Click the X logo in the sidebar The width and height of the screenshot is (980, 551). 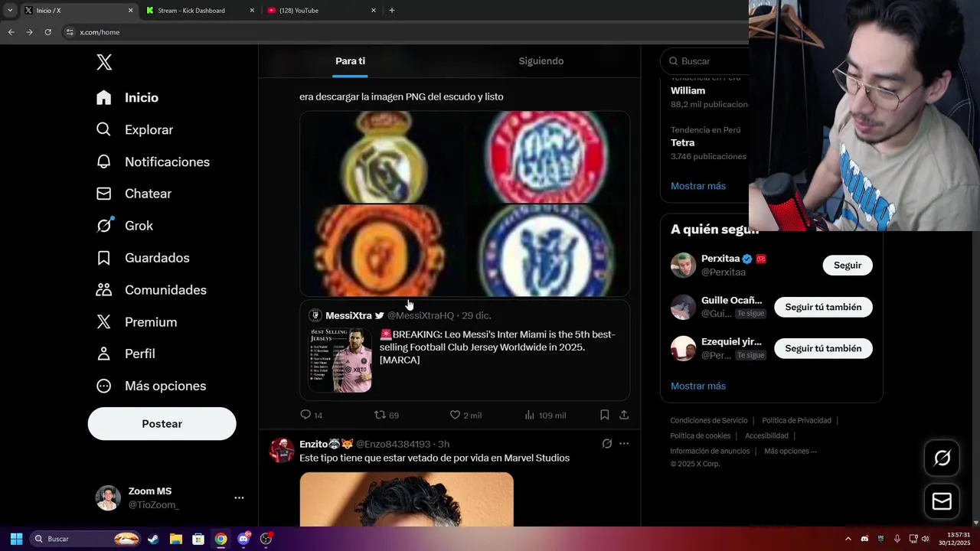pos(104,63)
